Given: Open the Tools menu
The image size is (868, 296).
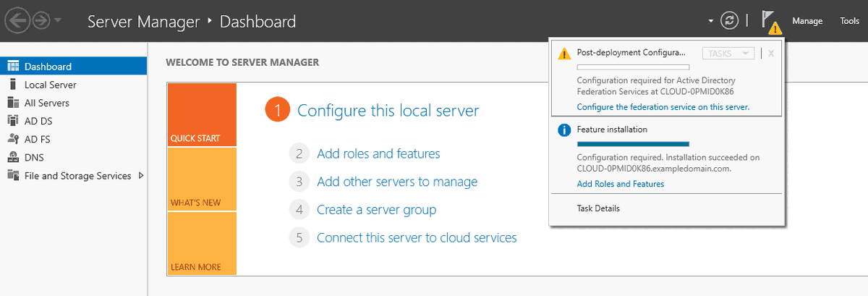Looking at the screenshot, I should (849, 21).
